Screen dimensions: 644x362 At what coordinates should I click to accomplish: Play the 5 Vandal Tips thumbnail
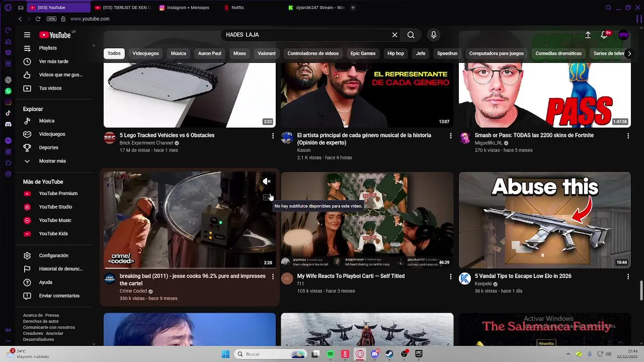tap(544, 220)
